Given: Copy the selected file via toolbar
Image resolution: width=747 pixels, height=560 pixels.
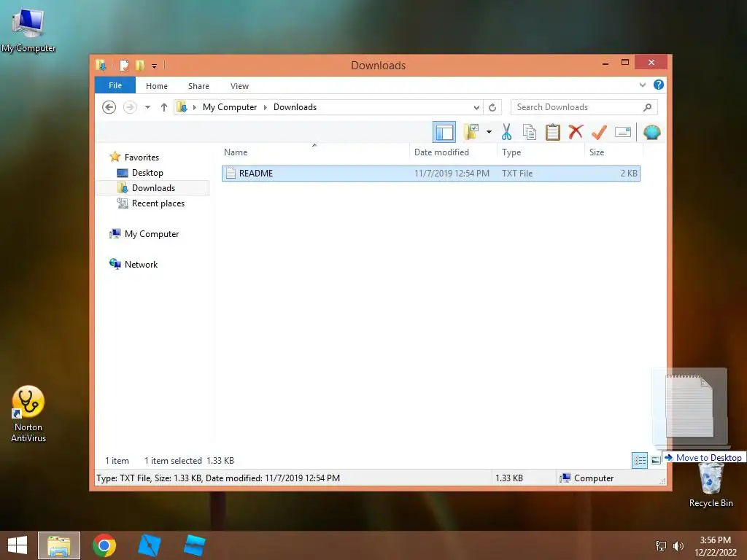Looking at the screenshot, I should (530, 132).
